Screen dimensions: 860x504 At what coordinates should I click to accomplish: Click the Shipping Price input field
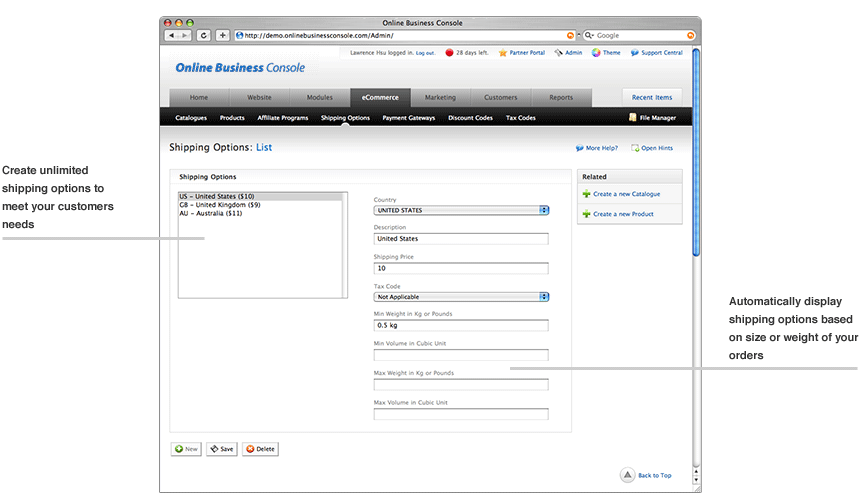[461, 268]
